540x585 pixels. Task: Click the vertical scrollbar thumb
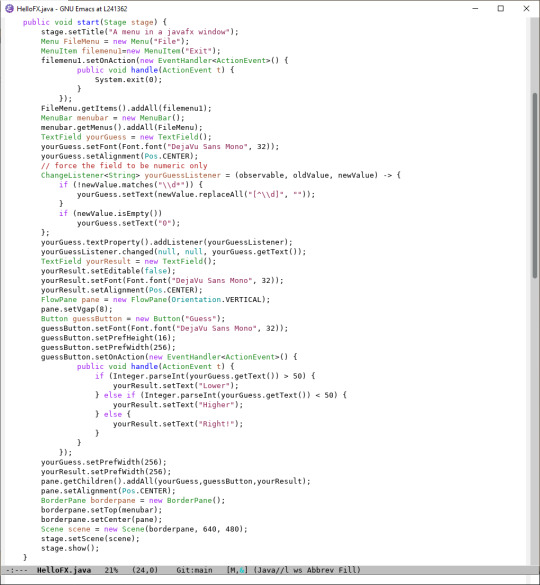pyautogui.click(x=535, y=185)
